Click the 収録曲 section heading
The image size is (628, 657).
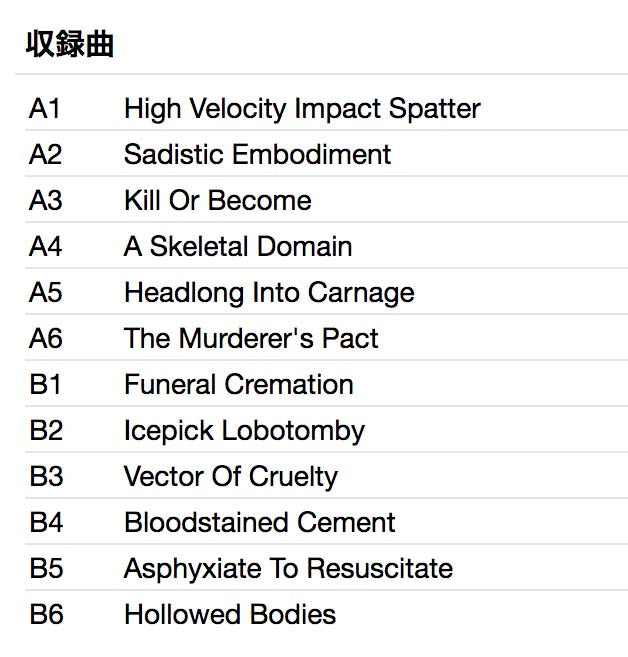(70, 45)
